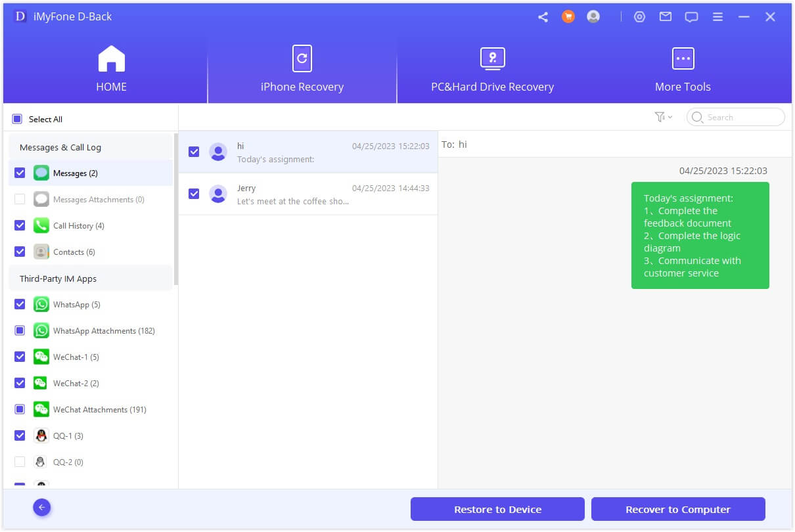
Task: Open the hamburger menu in title bar
Action: (717, 17)
